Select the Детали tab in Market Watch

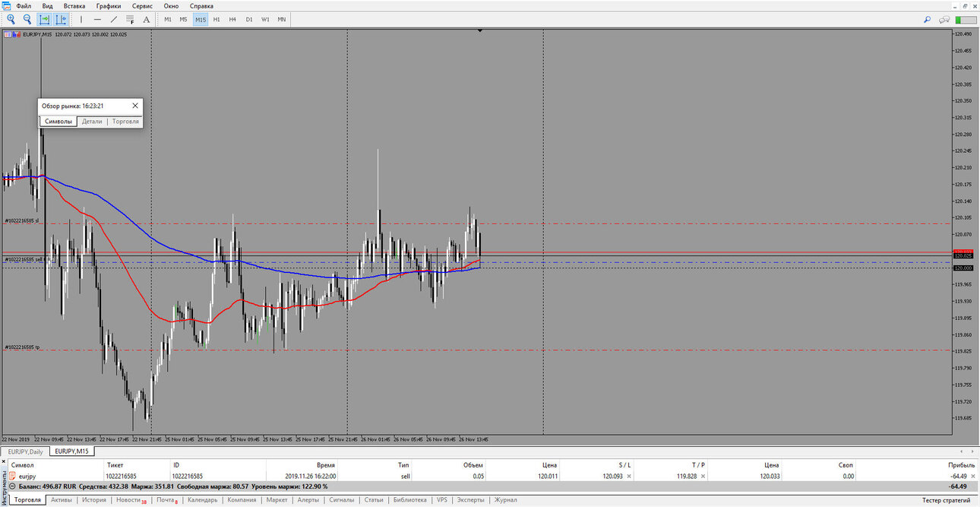[92, 122]
